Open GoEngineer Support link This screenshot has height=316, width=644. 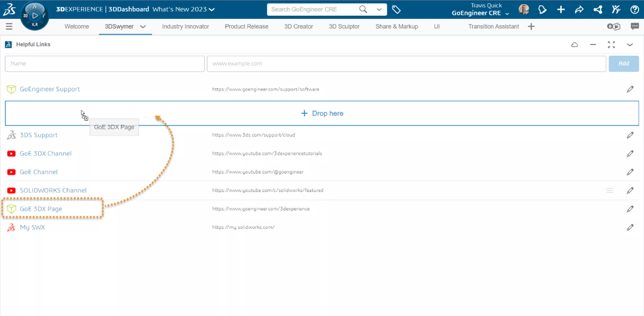click(49, 89)
